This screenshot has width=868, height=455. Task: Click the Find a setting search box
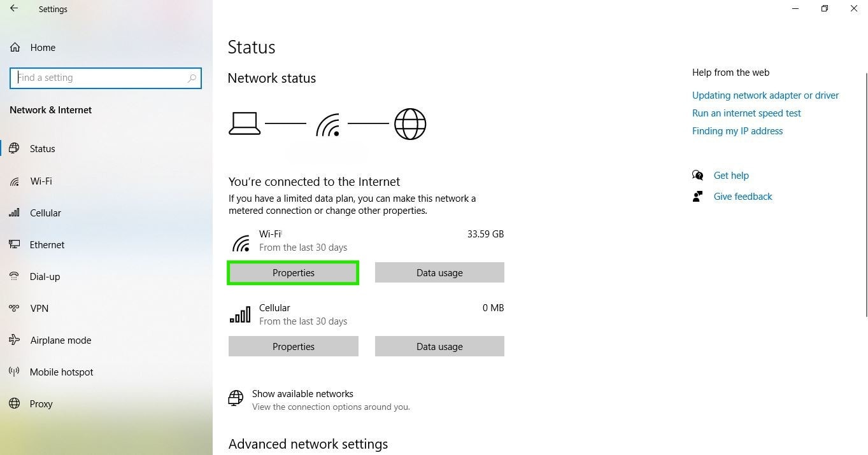(106, 78)
